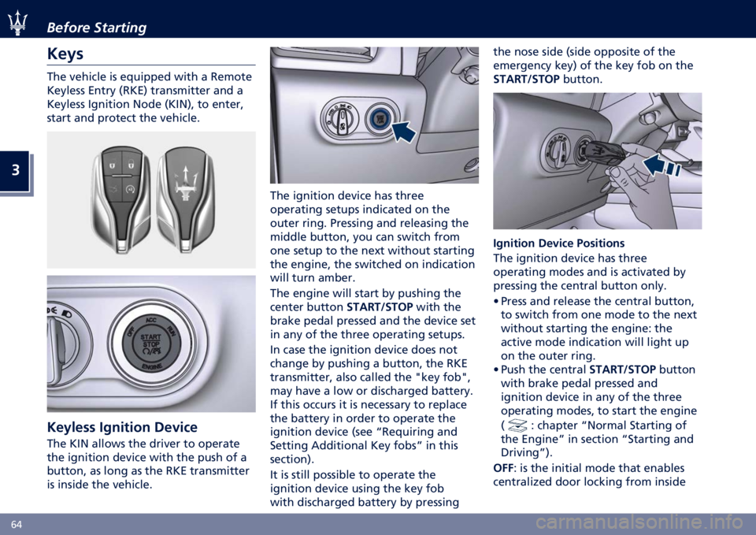Click the "Keys" heading

tap(65, 53)
